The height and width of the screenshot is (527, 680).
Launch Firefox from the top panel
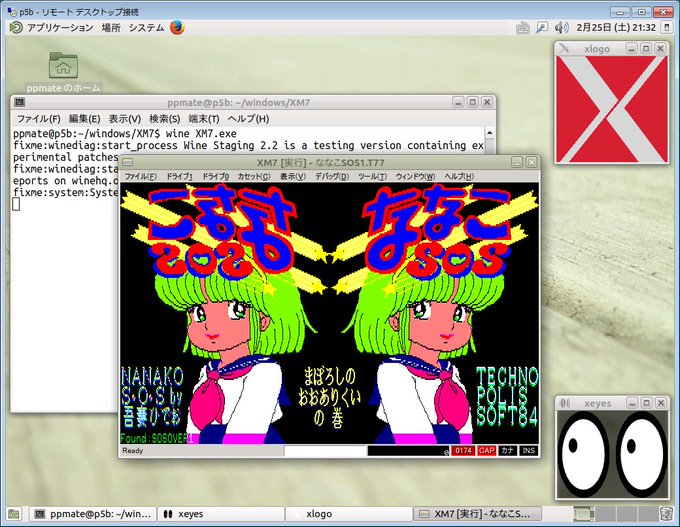[177, 28]
